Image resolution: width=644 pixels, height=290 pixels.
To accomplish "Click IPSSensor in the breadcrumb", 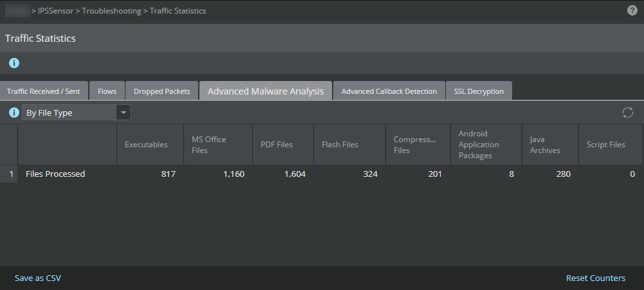I will (55, 11).
